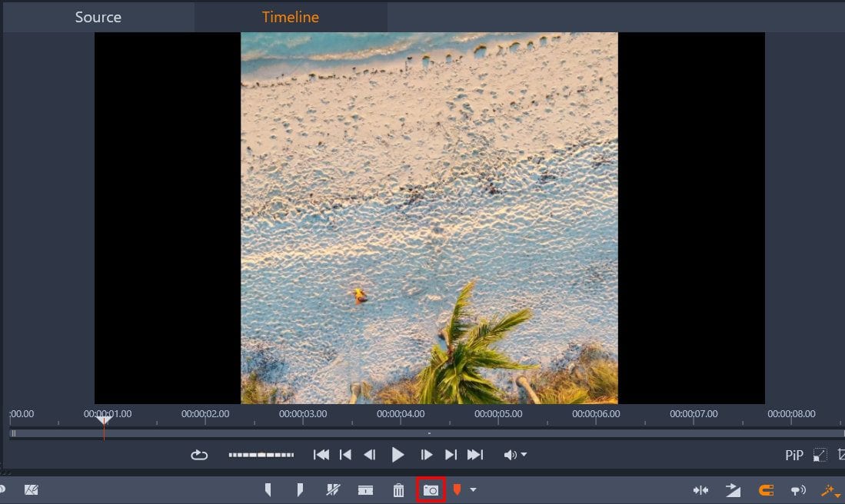The height and width of the screenshot is (504, 845).
Task: Jump to the end of the clip
Action: pyautogui.click(x=474, y=455)
